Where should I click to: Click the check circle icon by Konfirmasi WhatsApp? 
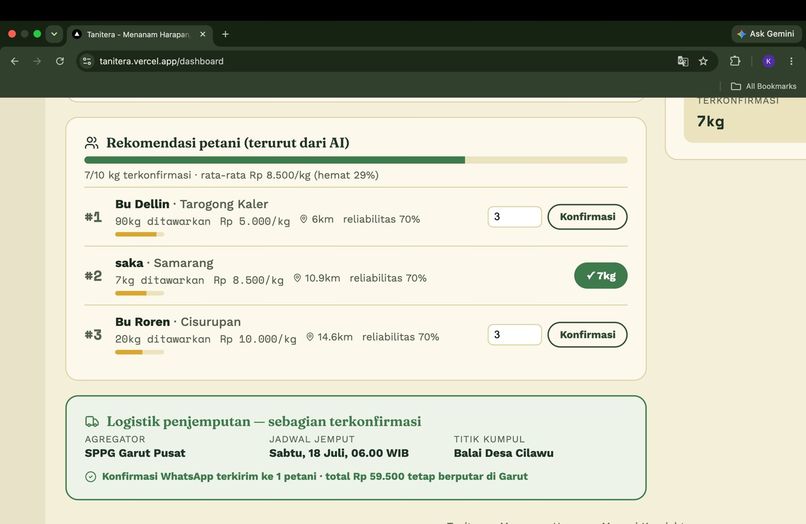[x=90, y=477]
